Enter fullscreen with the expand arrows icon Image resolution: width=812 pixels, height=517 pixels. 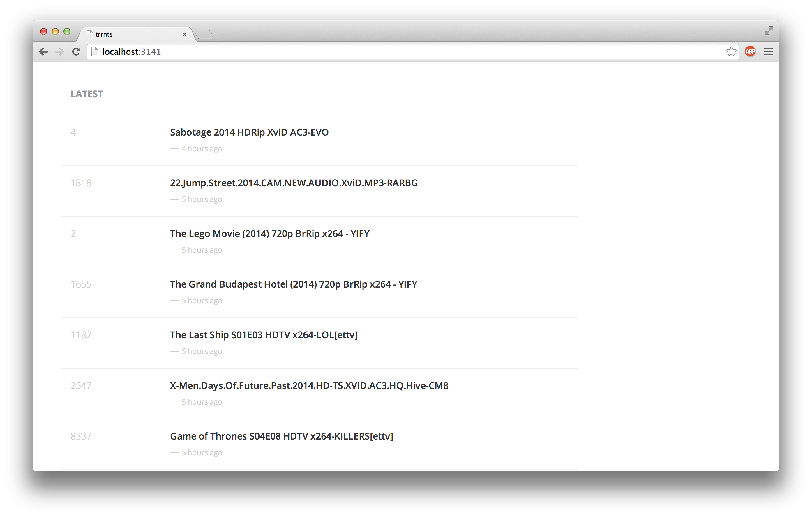pyautogui.click(x=769, y=31)
